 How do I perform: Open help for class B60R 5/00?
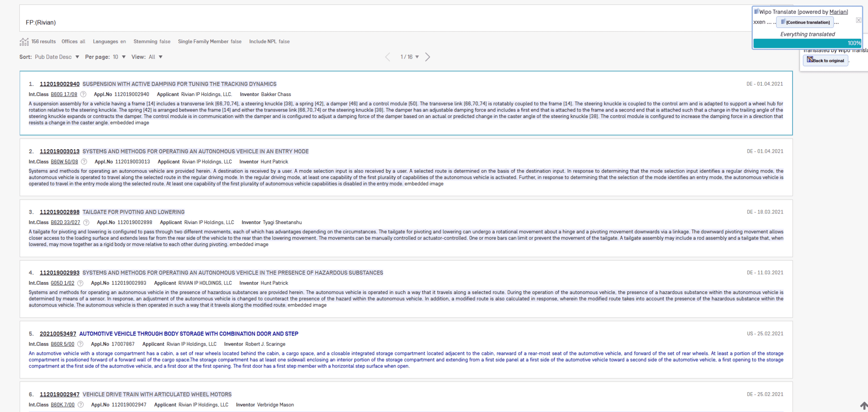point(80,344)
